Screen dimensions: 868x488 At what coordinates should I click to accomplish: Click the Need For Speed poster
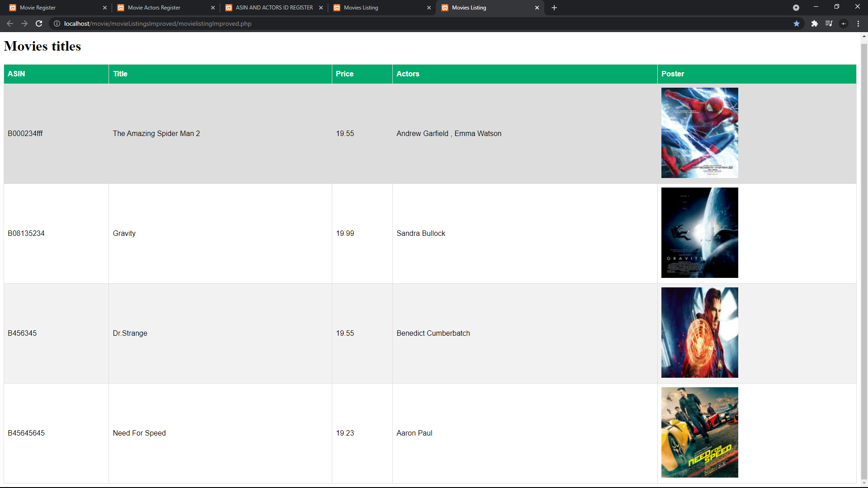699,432
